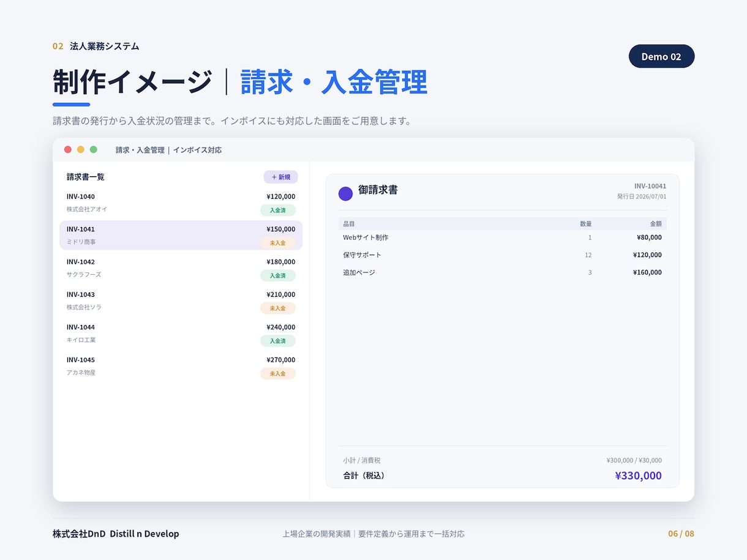The image size is (747, 560).
Task: Click the ¥330,000 total amount
Action: [x=639, y=476]
